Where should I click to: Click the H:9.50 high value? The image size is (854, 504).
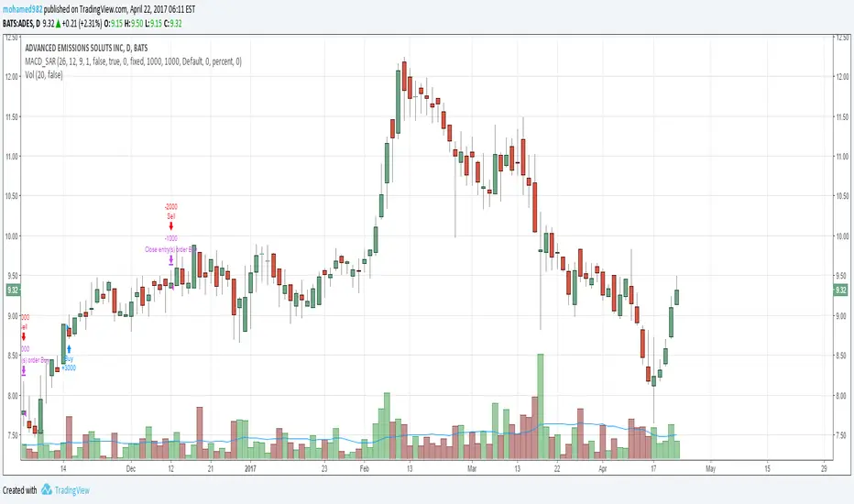pos(134,24)
